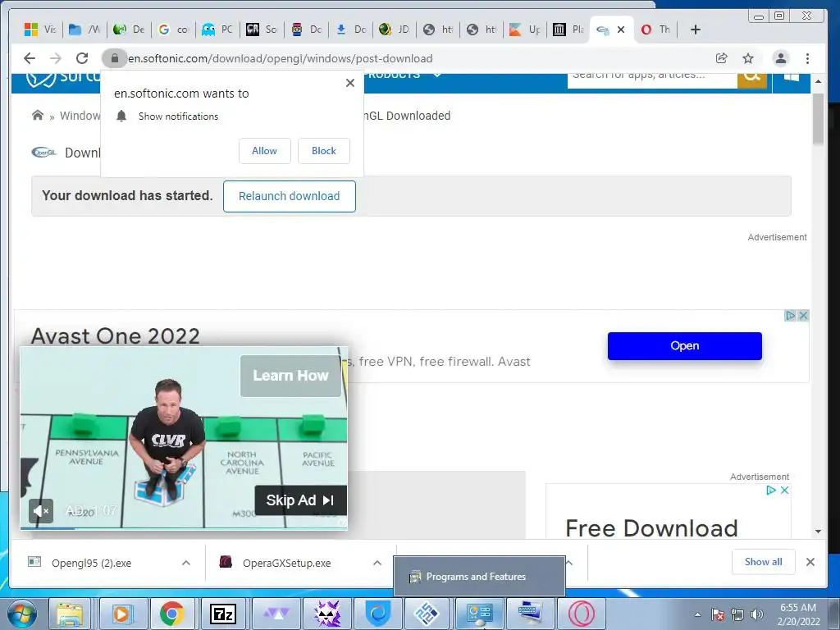This screenshot has height=630, width=840.
Task: Reload the Softonic page
Action: 82,58
